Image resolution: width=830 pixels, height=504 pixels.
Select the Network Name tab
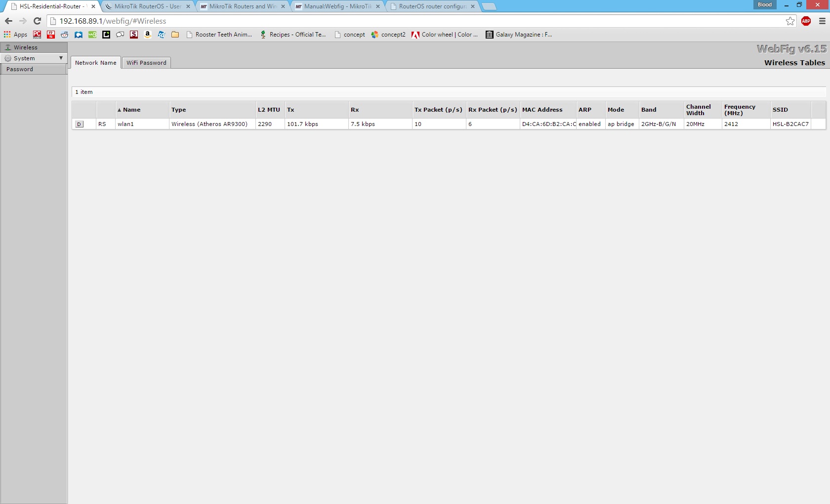tap(95, 63)
